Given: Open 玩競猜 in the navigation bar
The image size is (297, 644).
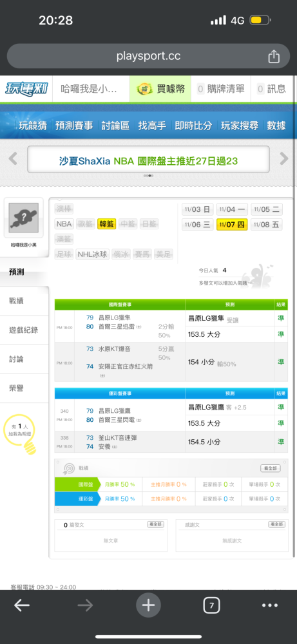Looking at the screenshot, I should point(32,126).
